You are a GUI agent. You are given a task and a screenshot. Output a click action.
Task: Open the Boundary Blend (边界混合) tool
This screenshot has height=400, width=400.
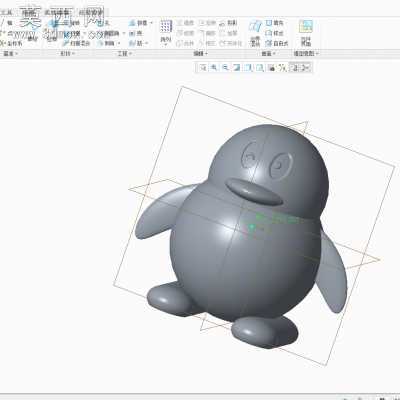pos(255,33)
